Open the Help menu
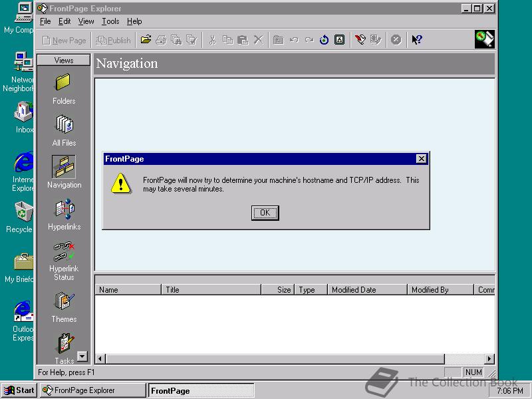The image size is (532, 399). pyautogui.click(x=134, y=21)
